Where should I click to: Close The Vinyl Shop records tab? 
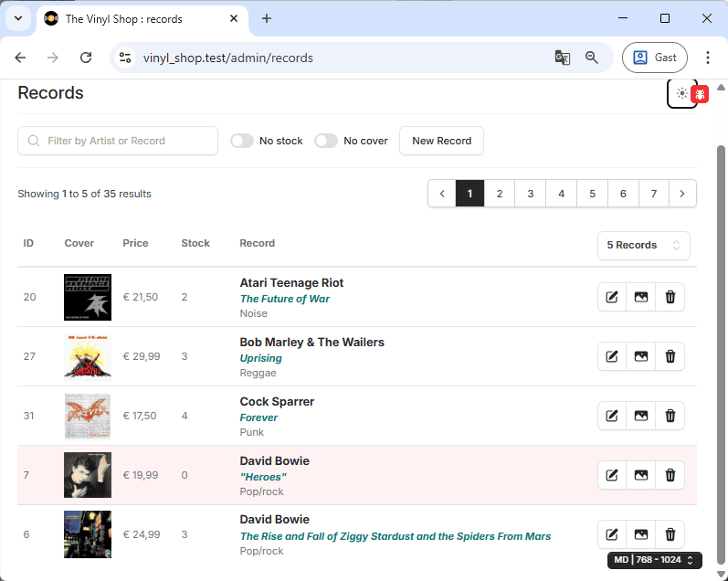pyautogui.click(x=234, y=18)
